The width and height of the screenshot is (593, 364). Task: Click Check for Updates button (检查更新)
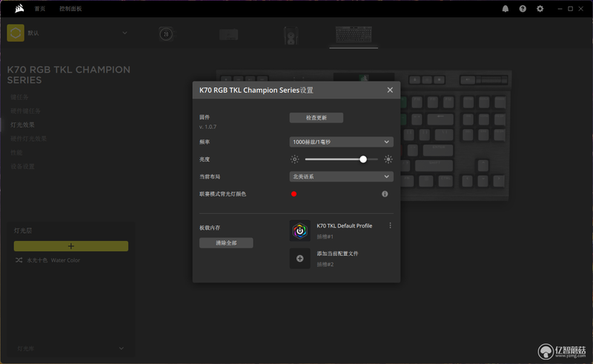[317, 118]
